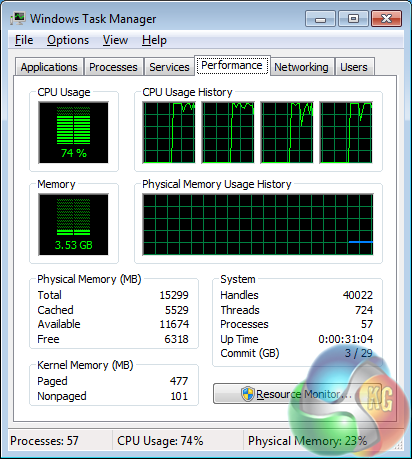Viewport: 412px width, 459px height.
Task: Switch to the Users tab
Action: click(354, 67)
